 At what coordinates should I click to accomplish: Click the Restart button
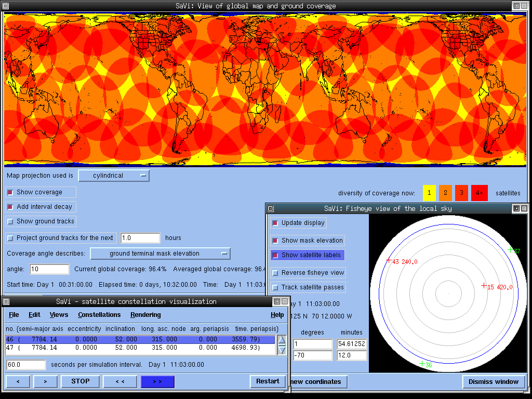click(268, 381)
